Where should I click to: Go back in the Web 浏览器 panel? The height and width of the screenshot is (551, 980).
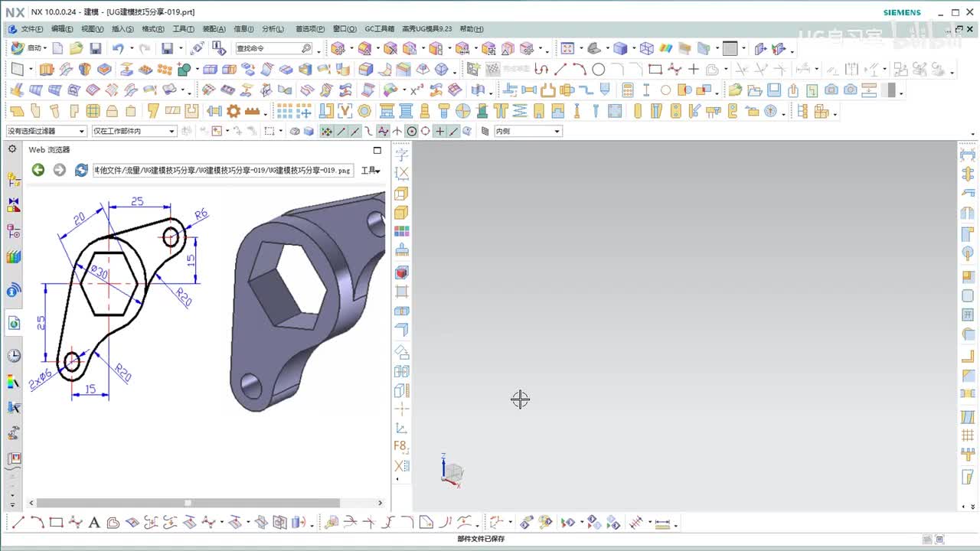point(38,170)
